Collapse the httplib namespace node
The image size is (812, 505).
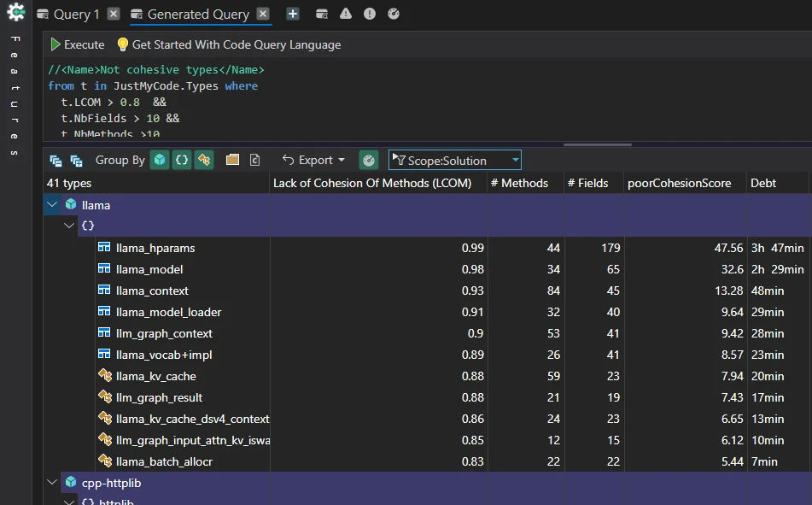coord(69,502)
